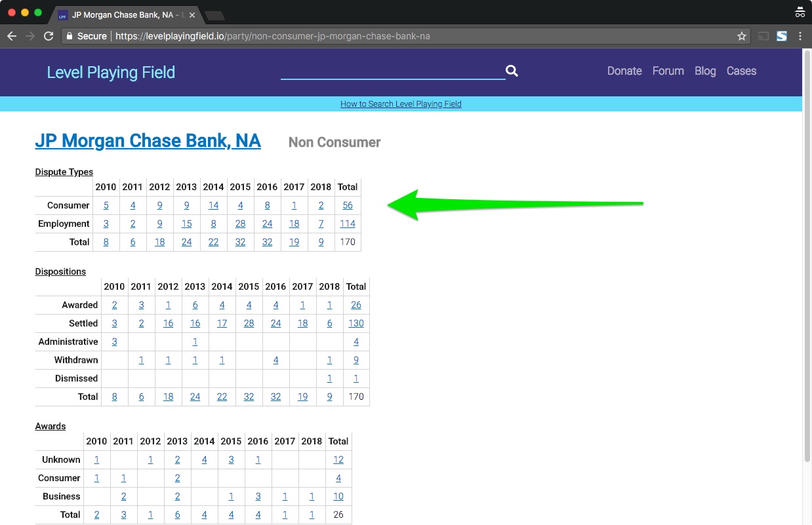Open Administrative total 4

[x=356, y=341]
